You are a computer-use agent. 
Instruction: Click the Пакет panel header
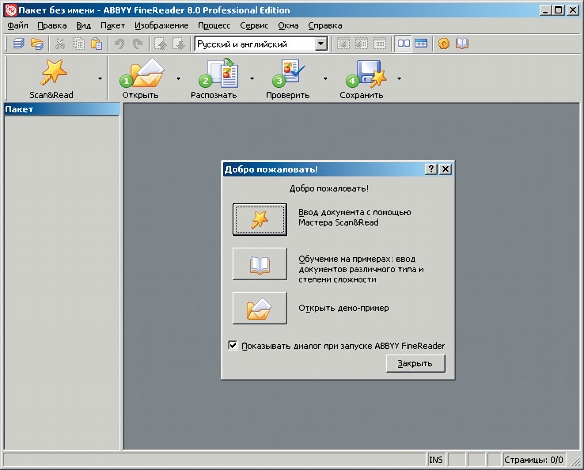tap(62, 109)
